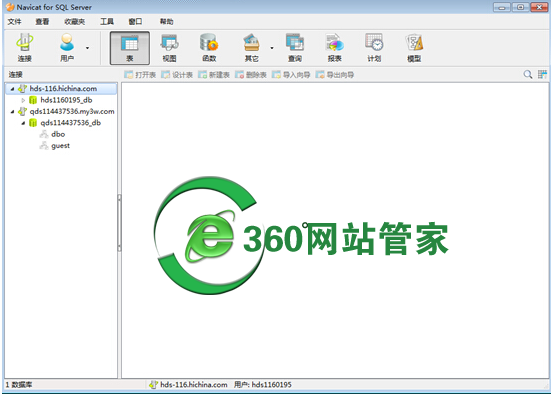The width and height of the screenshot is (551, 395).
Task: Open the 报表 reports toolbar icon
Action: tap(335, 48)
